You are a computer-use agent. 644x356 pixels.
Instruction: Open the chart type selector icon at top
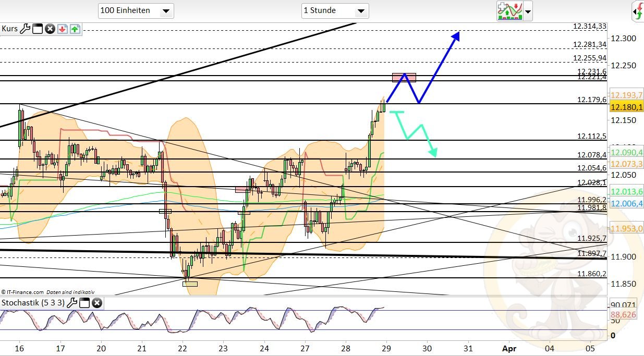510,10
